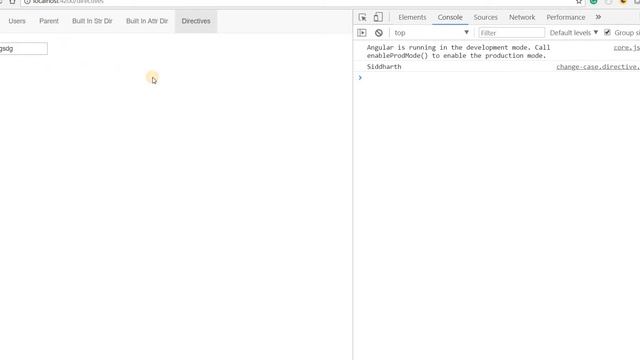Open the green browser extension icon
Viewport: 640px width, 360px height.
(x=594, y=2)
